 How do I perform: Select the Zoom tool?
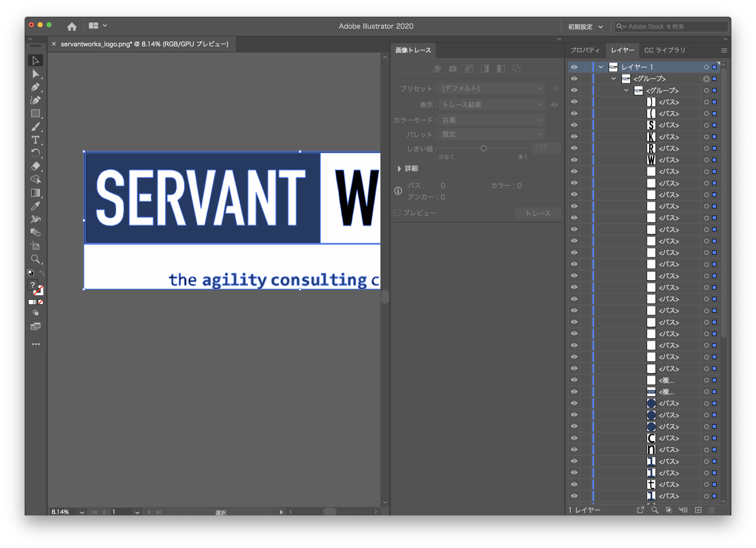(36, 259)
